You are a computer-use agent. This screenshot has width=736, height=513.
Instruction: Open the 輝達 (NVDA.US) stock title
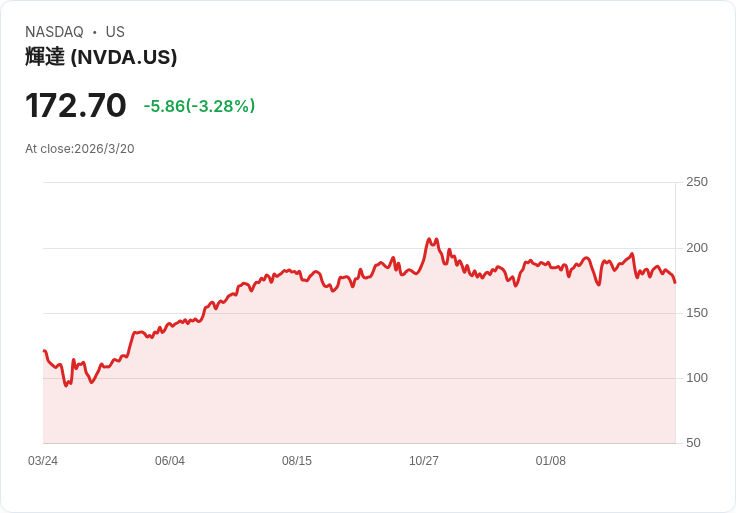pos(101,57)
